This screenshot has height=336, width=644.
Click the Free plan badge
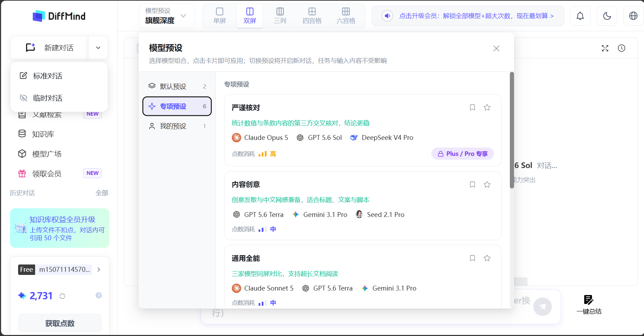pos(26,270)
